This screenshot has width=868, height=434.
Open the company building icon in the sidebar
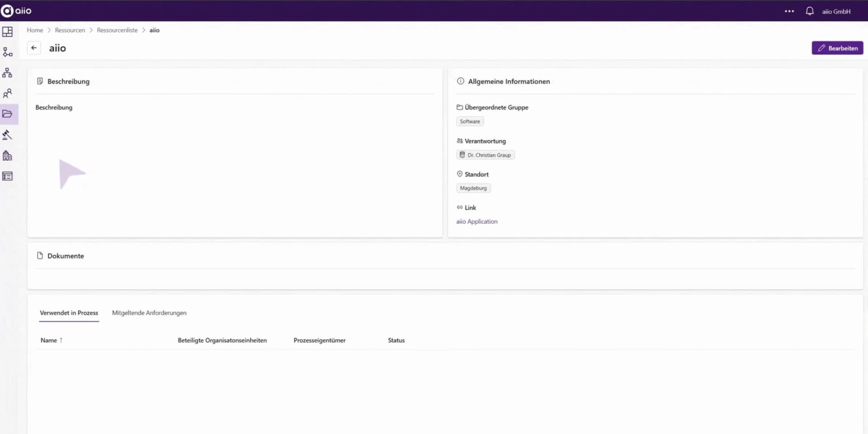[8, 156]
